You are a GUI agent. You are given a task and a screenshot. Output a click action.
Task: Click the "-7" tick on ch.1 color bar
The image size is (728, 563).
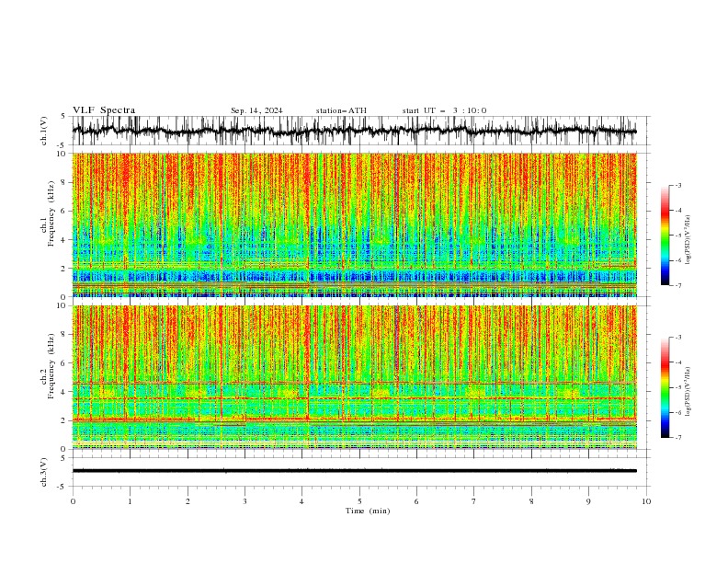click(x=677, y=285)
